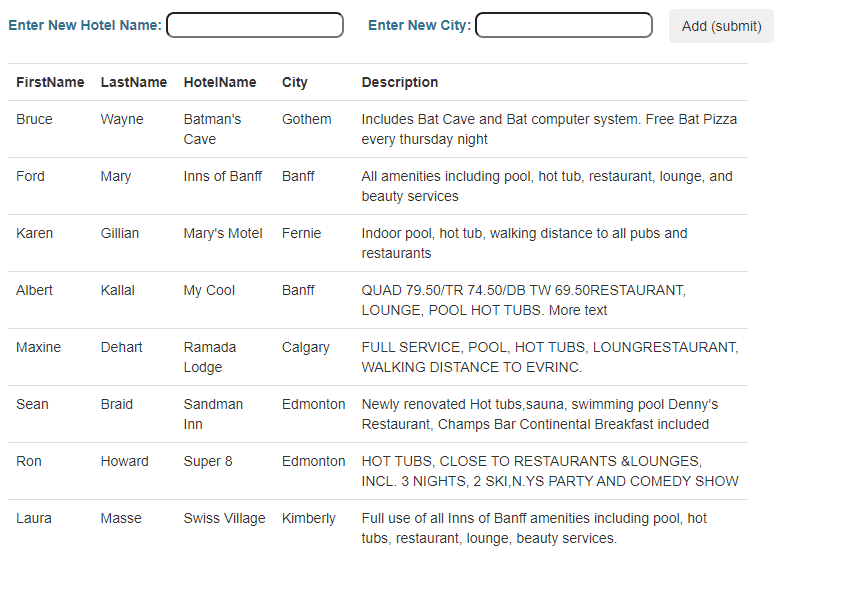Click the 'Enter New City:' label

(x=419, y=25)
